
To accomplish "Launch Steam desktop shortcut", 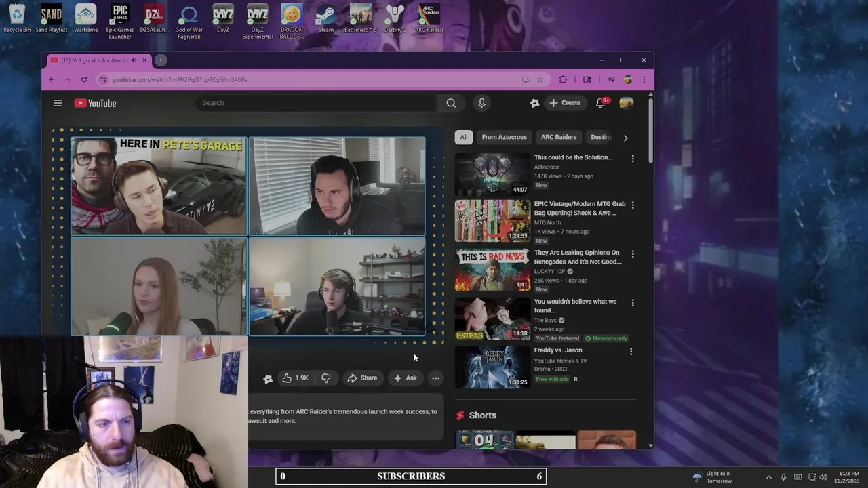I will [x=326, y=18].
